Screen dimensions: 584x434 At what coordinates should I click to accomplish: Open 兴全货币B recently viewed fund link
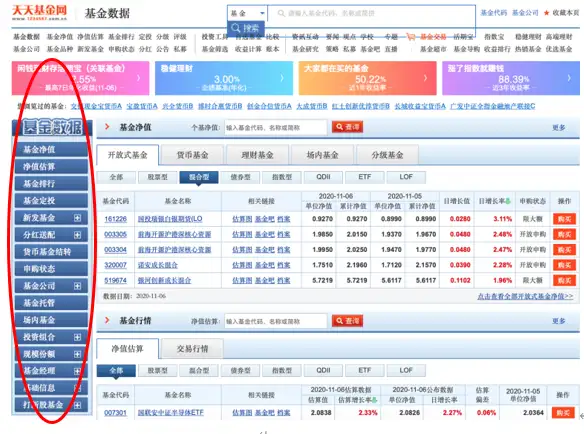point(178,106)
